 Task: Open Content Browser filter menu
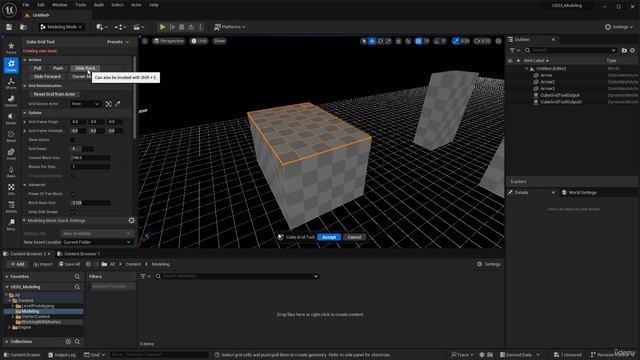[145, 276]
